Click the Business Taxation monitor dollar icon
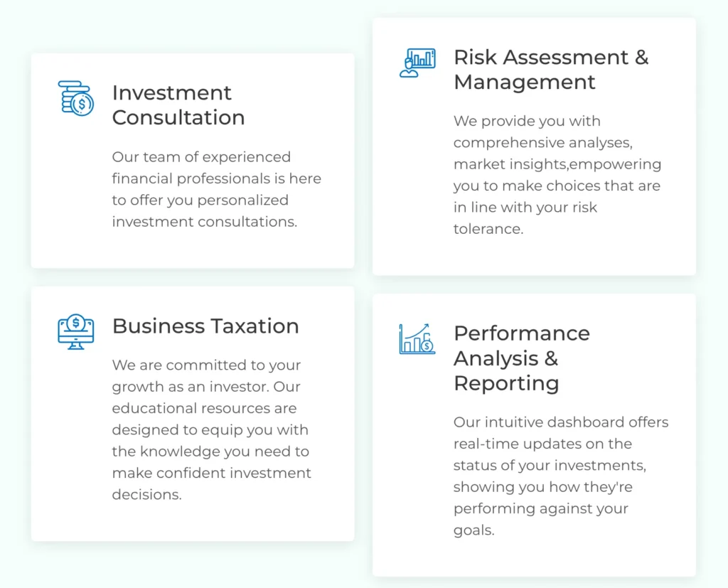Image resolution: width=728 pixels, height=588 pixels. tap(76, 331)
